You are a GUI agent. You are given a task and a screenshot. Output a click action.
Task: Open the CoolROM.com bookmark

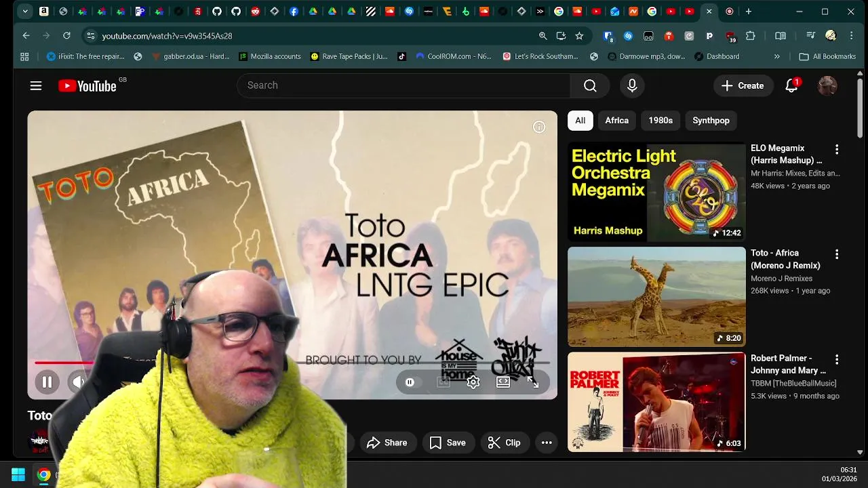(x=454, y=56)
